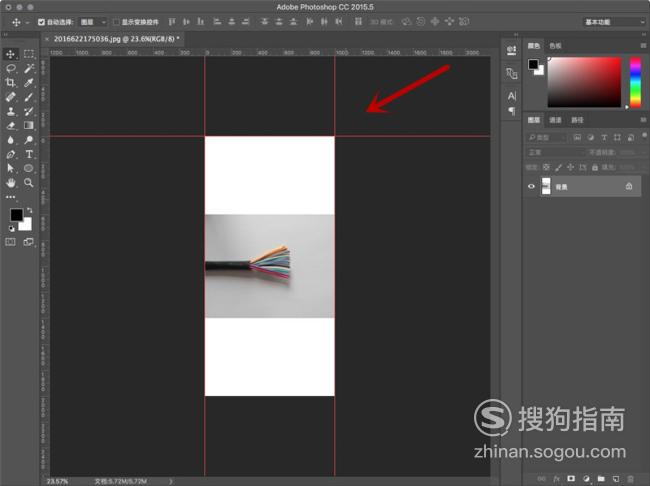Switch to the Swatches panel tab
The width and height of the screenshot is (650, 486).
point(555,46)
